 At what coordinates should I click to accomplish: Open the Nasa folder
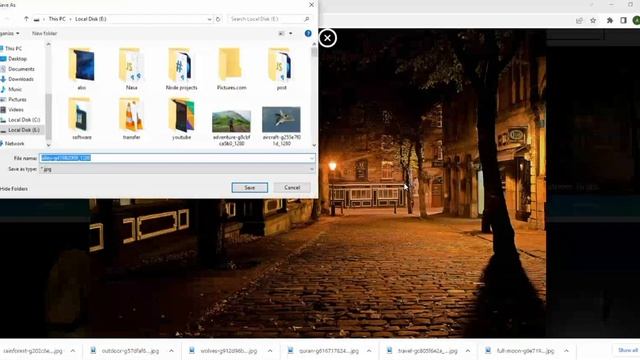pos(131,68)
